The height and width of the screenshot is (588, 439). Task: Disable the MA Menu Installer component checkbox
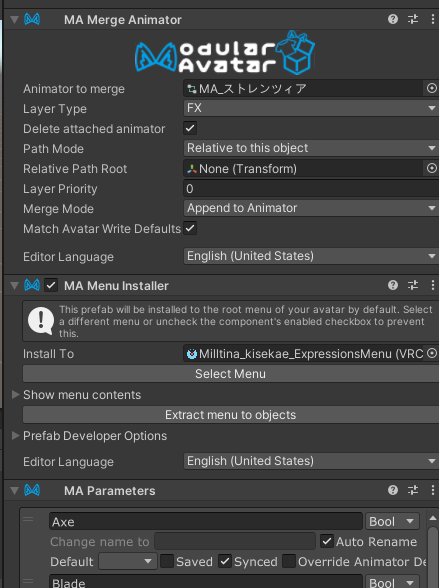click(x=51, y=285)
